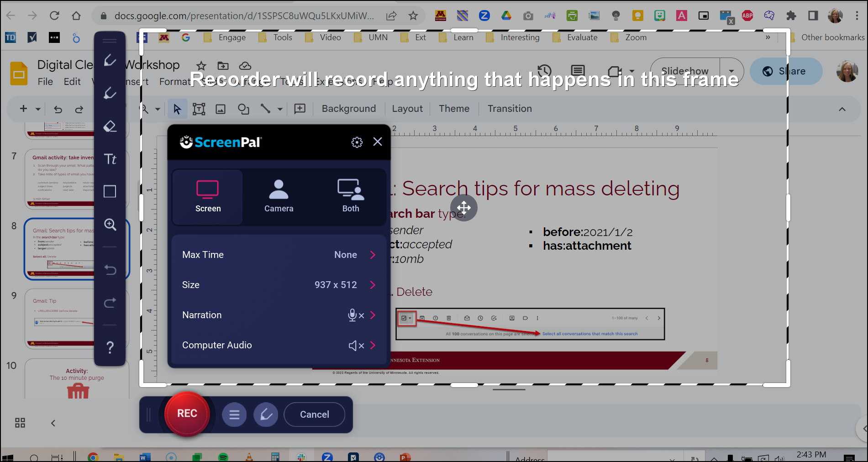Open the Other bookmarks folder

coord(827,37)
